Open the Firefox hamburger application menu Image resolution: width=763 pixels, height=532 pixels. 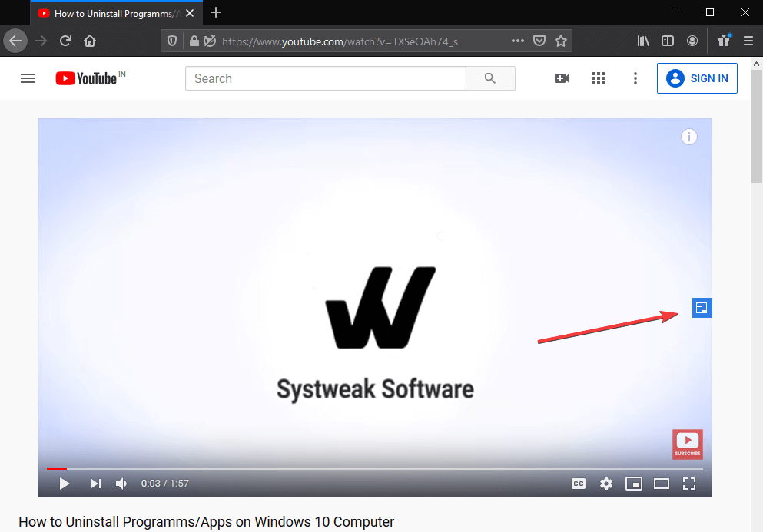pos(748,41)
